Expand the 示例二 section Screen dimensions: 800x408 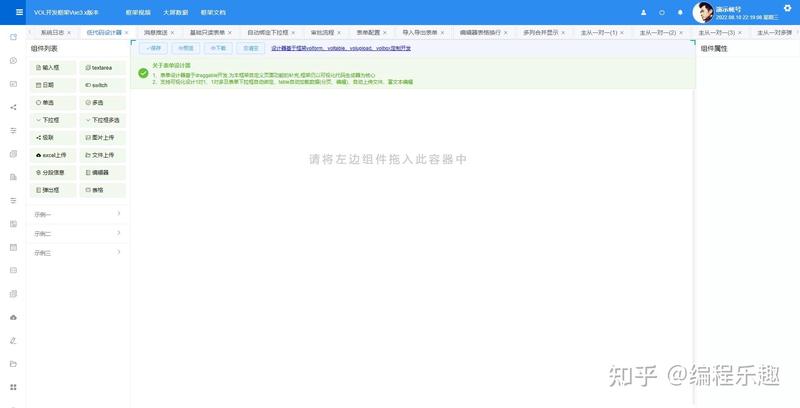click(78, 234)
